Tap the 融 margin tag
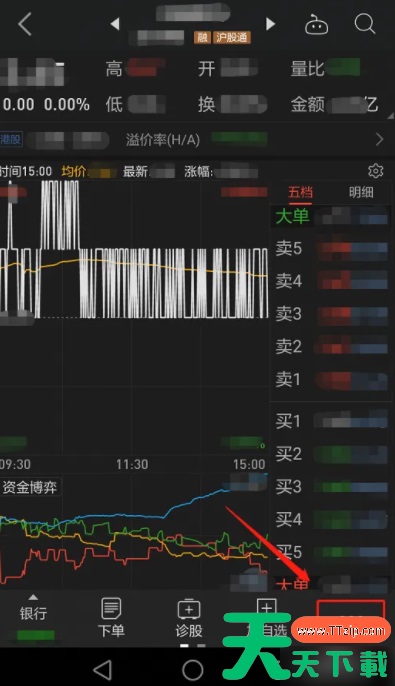 point(202,38)
